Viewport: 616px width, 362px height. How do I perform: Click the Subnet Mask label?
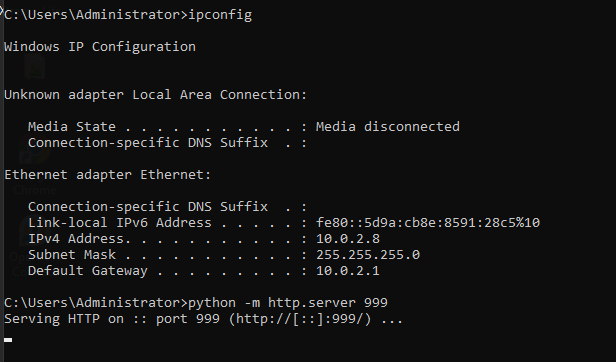pos(72,255)
